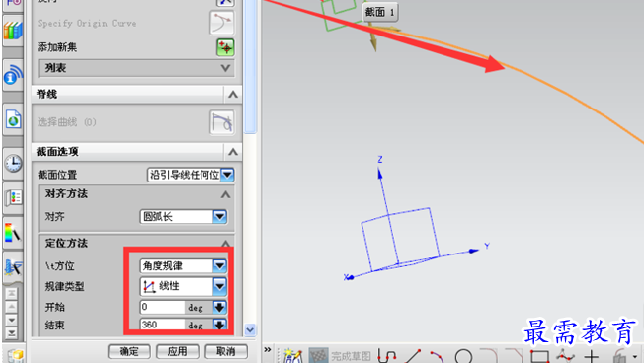Open the 结束 deg options arrow
This screenshot has height=363, width=644.
pyautogui.click(x=219, y=325)
